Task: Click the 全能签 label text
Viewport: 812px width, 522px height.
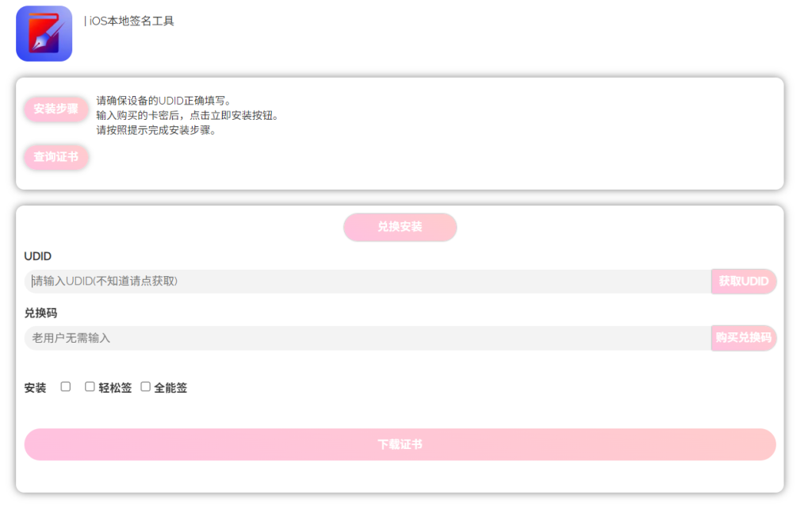Action: pyautogui.click(x=170, y=388)
